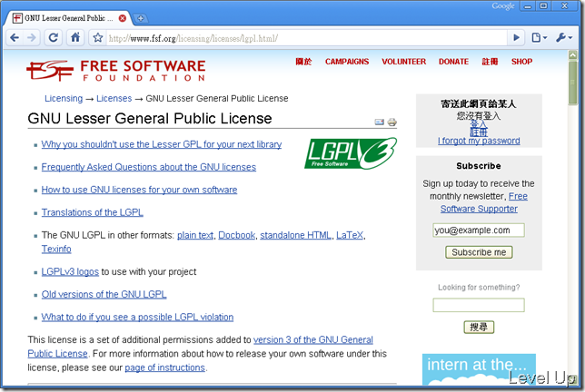Go to the Home page icon
Screen dimensions: 585x392
pos(75,37)
